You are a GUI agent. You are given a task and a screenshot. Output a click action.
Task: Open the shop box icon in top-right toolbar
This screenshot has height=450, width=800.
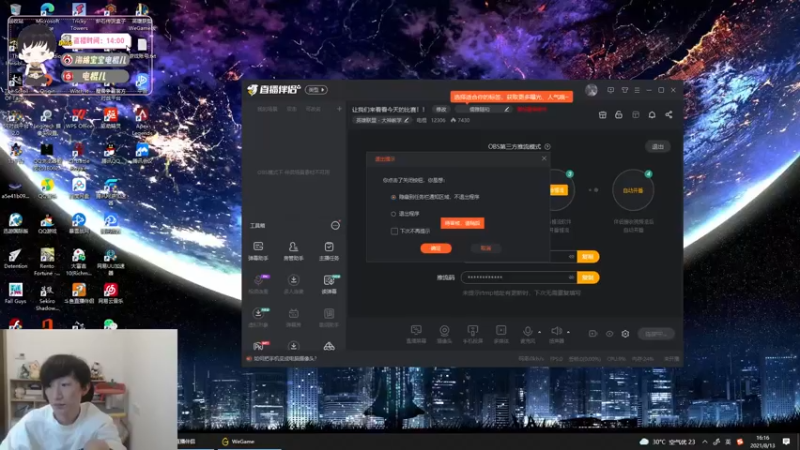603,115
